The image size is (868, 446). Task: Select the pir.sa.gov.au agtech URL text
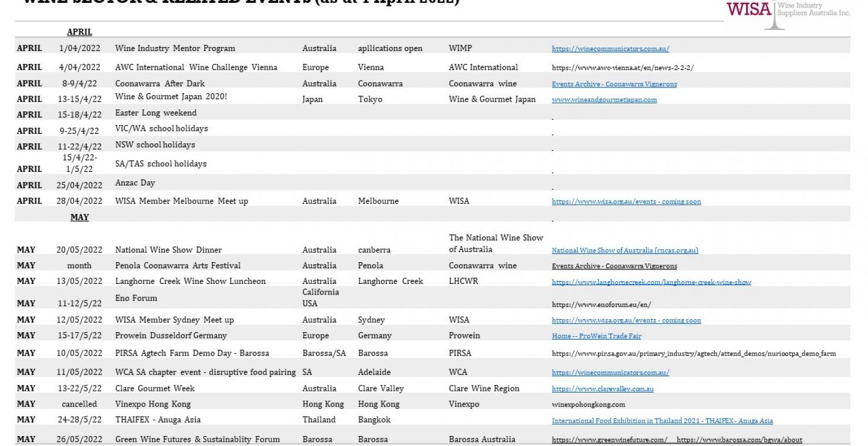pos(694,354)
